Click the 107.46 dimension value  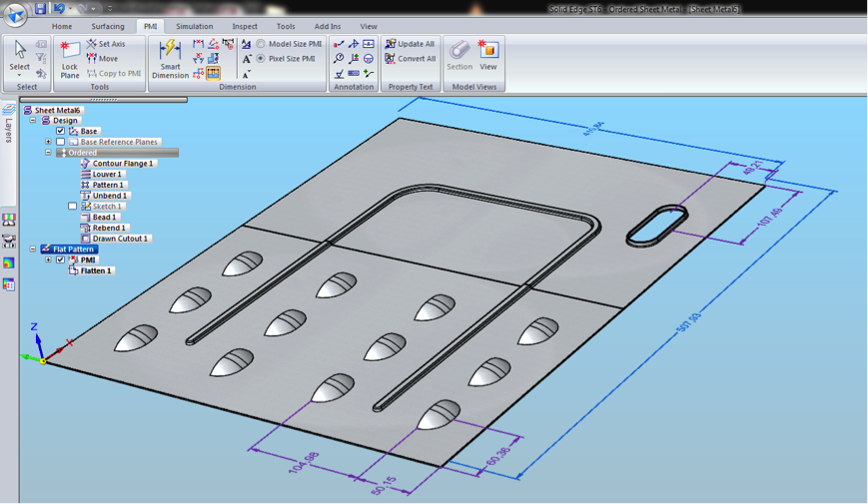pyautogui.click(x=770, y=218)
